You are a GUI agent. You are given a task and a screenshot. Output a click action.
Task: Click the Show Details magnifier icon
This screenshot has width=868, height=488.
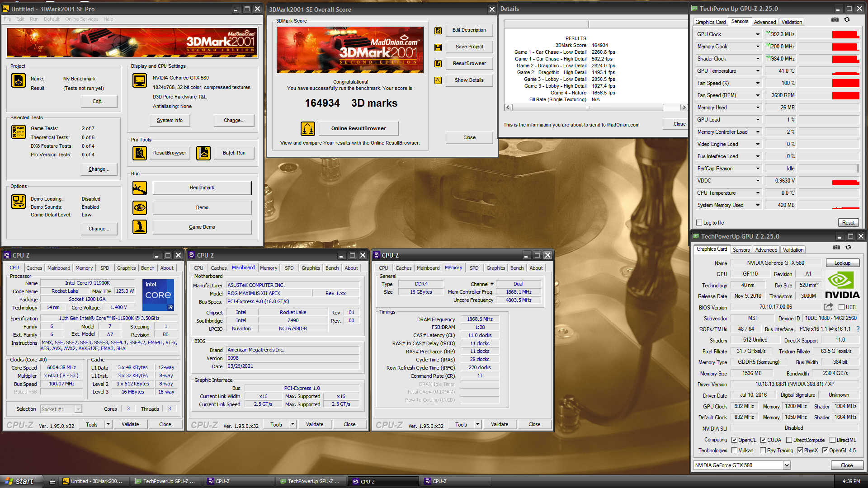(438, 80)
